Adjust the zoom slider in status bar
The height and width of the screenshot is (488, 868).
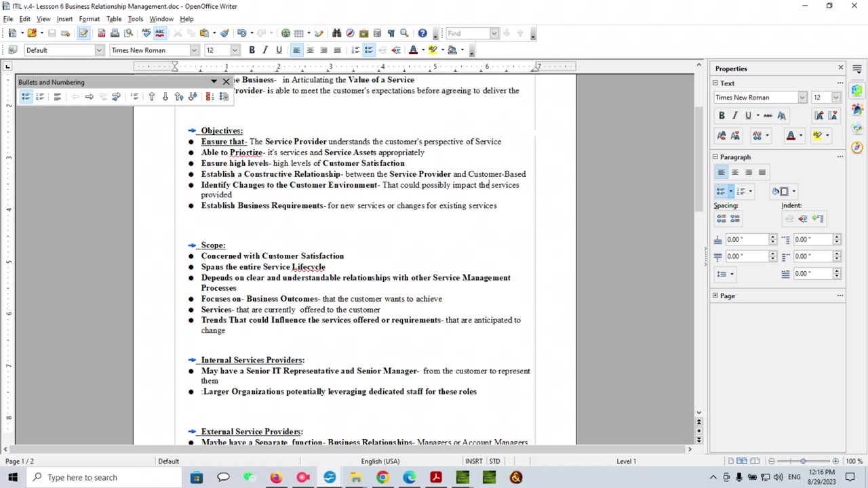(803, 461)
